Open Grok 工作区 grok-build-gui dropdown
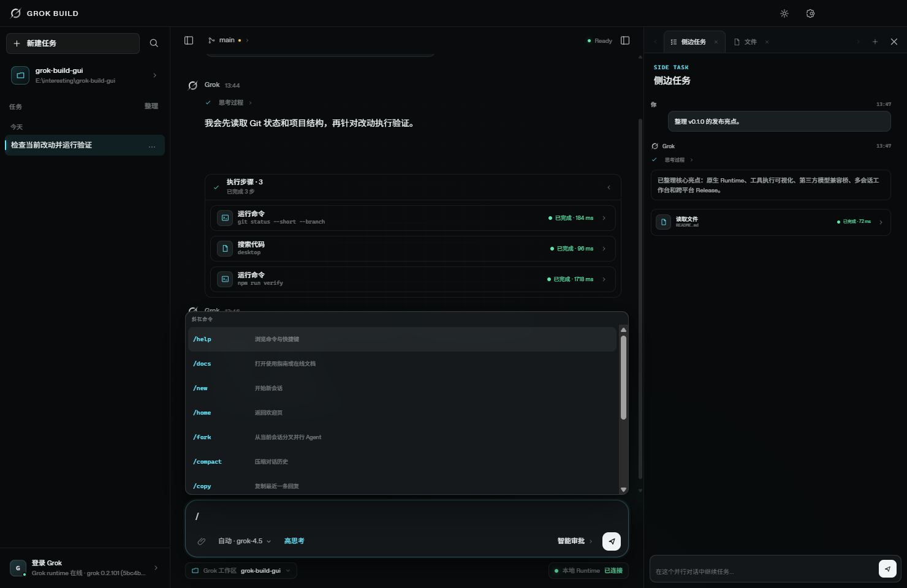 (241, 571)
